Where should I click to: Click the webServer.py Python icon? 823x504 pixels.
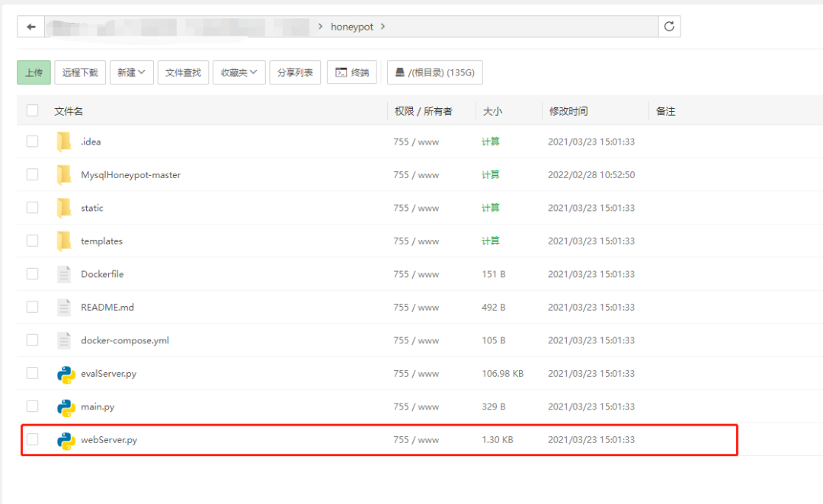(66, 440)
